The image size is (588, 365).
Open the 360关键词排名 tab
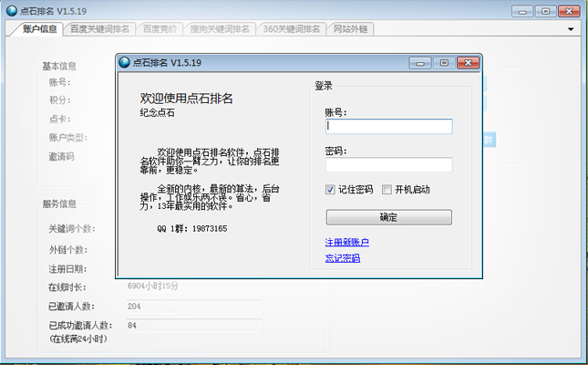point(292,29)
